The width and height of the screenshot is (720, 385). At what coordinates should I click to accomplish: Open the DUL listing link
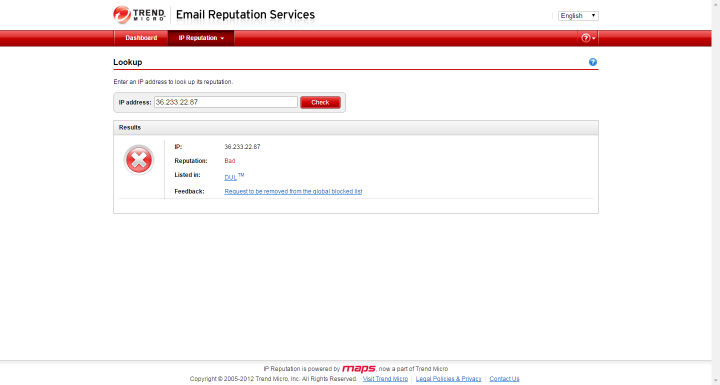(231, 177)
